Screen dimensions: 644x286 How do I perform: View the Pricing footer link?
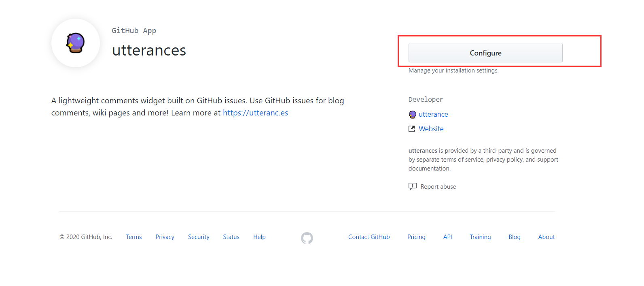click(x=416, y=237)
